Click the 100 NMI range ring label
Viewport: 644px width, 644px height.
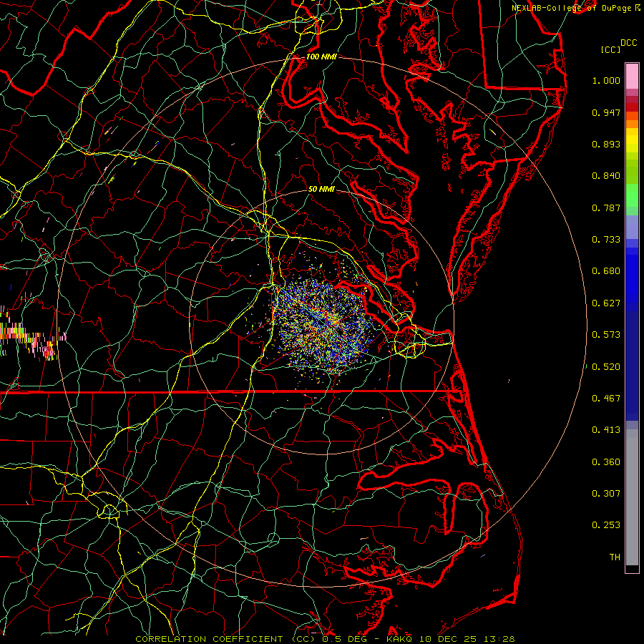click(321, 57)
